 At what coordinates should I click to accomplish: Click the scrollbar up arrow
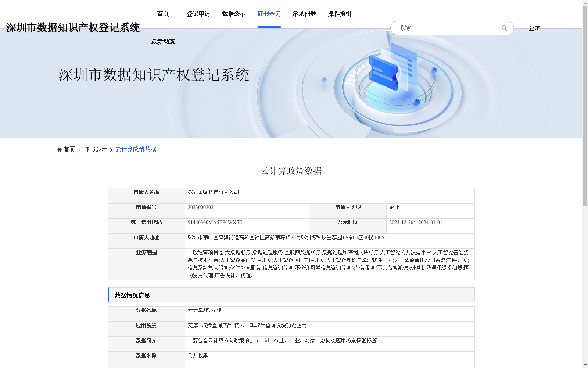point(585,3)
